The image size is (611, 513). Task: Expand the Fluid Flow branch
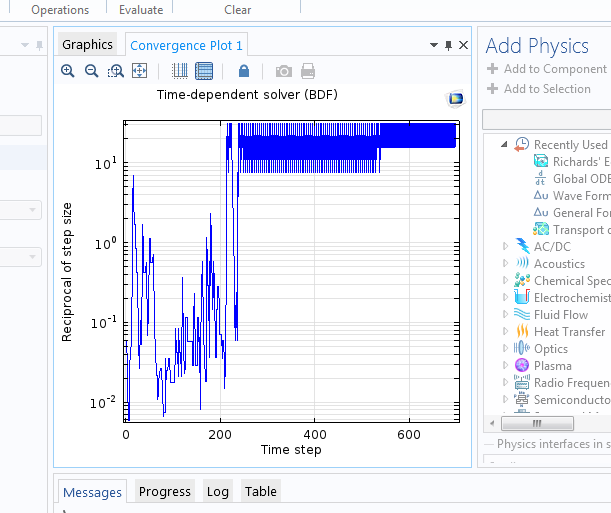[x=505, y=314]
